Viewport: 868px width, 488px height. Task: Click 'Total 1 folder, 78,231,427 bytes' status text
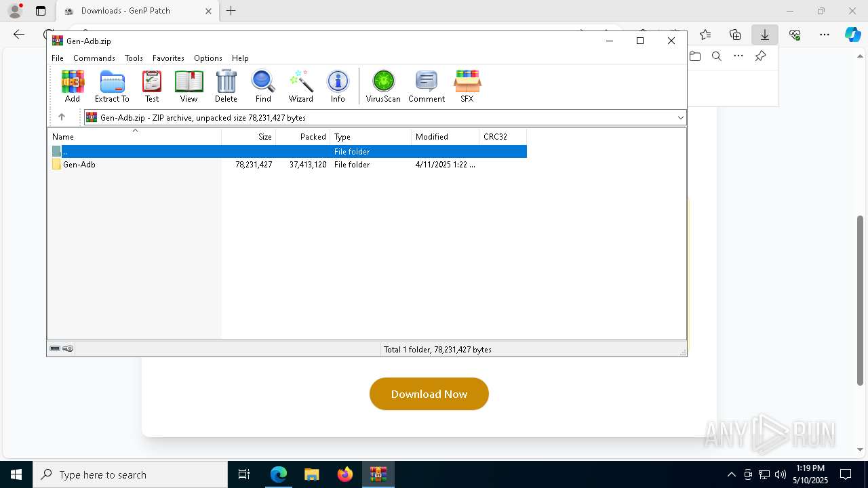[x=437, y=350]
